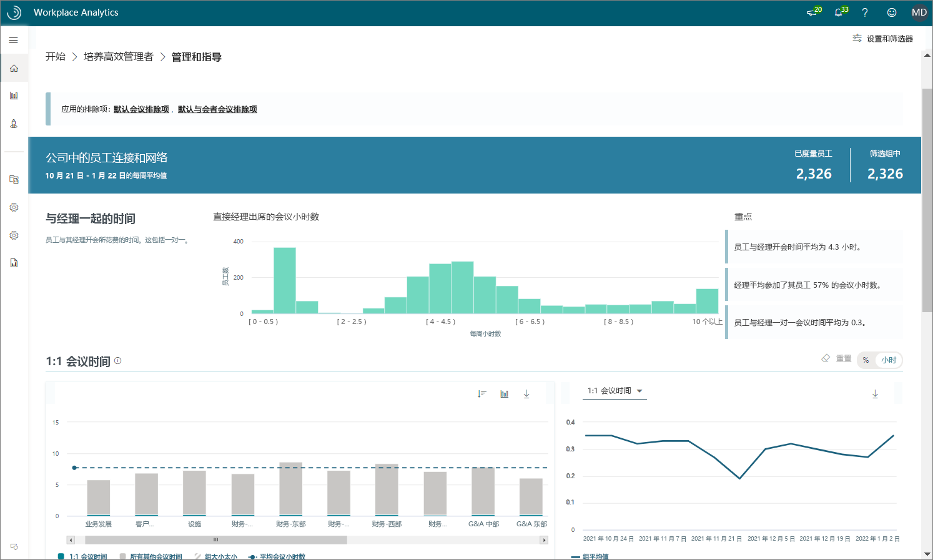The height and width of the screenshot is (560, 933).
Task: Click highlight 经理平均参加了其员工 57% 的会议小时数
Action: point(814,285)
